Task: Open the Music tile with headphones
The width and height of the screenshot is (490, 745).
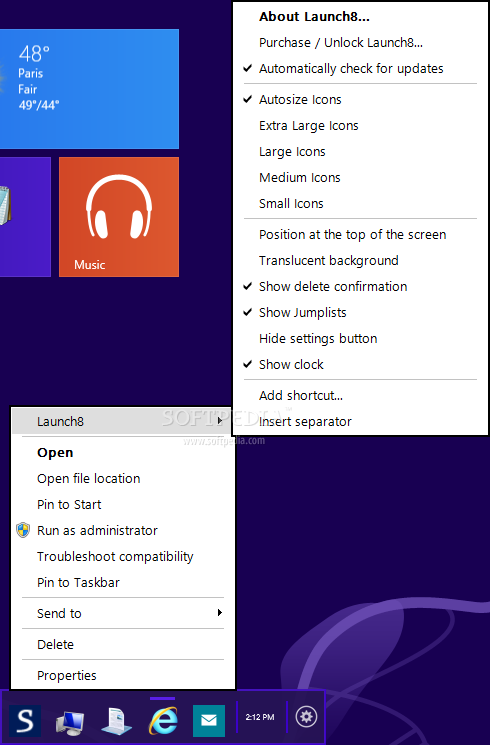Action: pos(119,217)
